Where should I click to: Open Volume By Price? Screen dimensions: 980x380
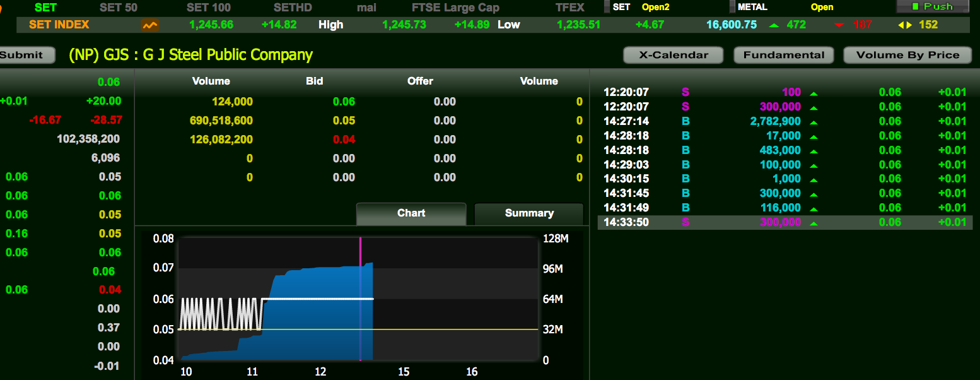907,55
